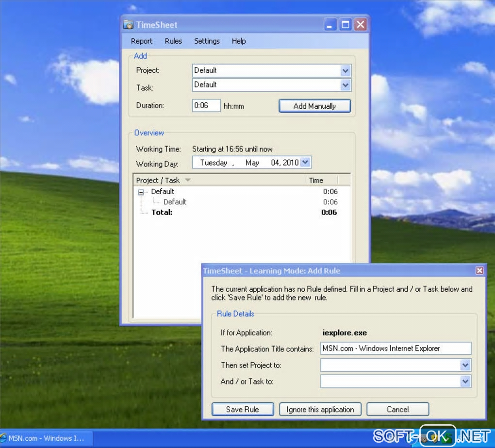The image size is (495, 448).
Task: Expand the Project dropdown in Add section
Action: (x=346, y=70)
